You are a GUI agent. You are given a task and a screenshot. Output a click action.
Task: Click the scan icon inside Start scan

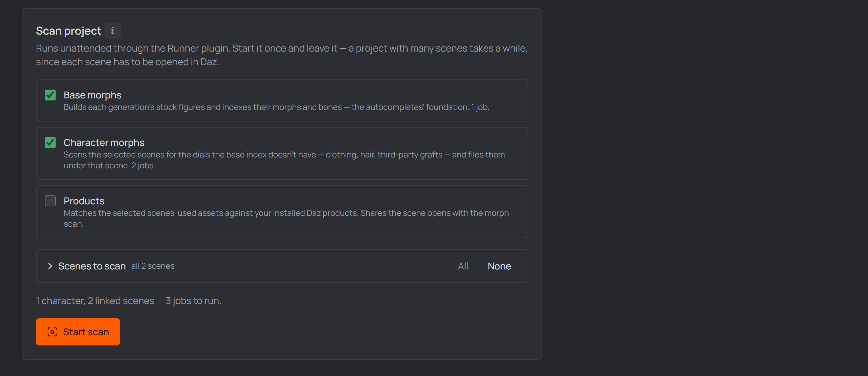(52, 332)
